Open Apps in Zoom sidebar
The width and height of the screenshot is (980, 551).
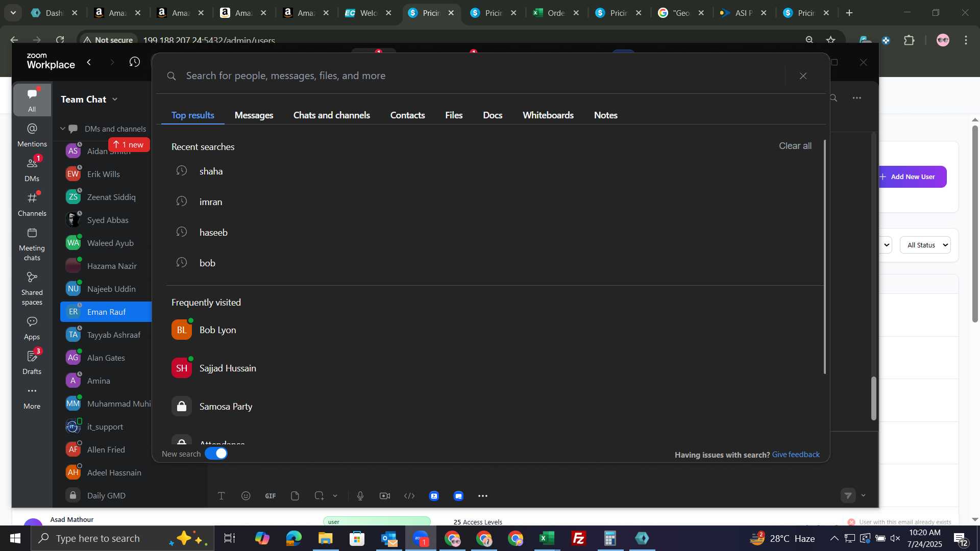(32, 328)
